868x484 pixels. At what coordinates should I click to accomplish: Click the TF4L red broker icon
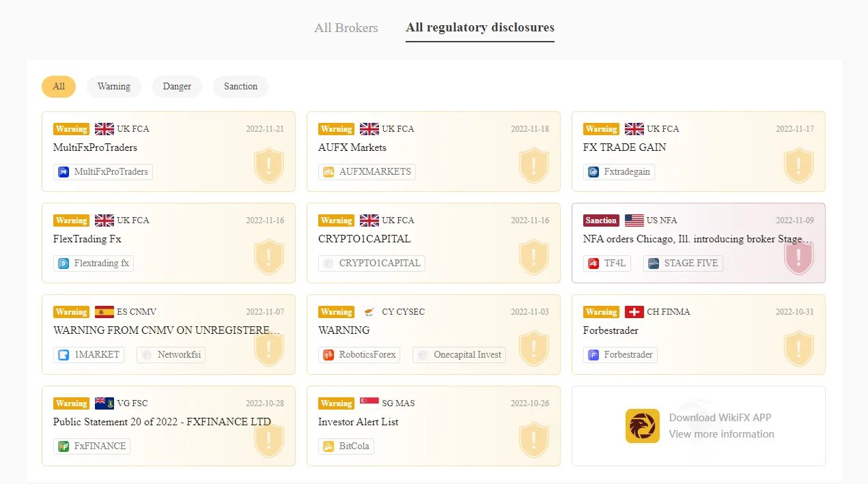coord(593,264)
